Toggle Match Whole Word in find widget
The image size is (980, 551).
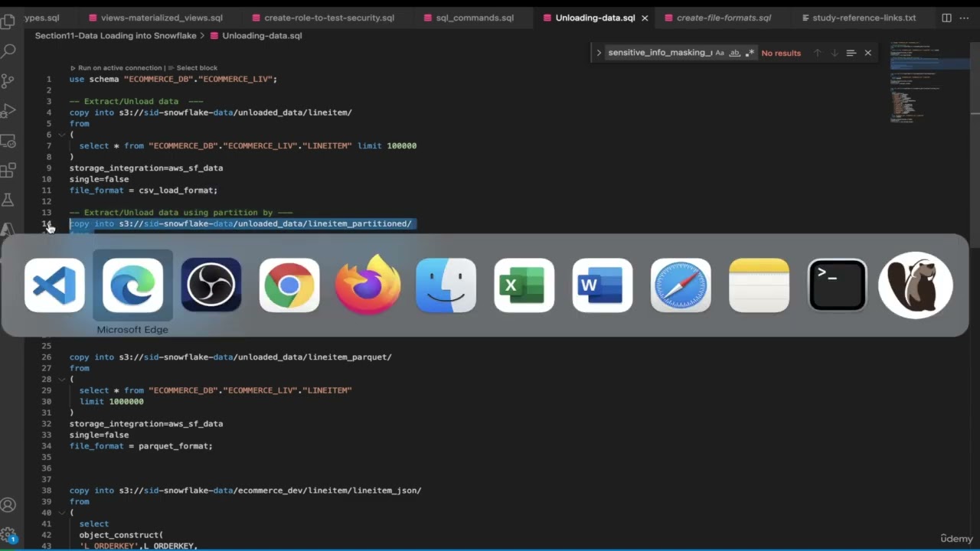[734, 53]
